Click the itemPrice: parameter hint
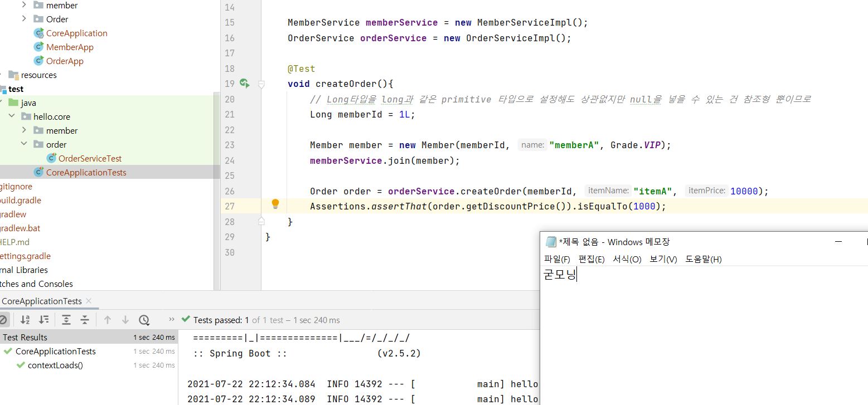This screenshot has height=405, width=868. [x=706, y=191]
